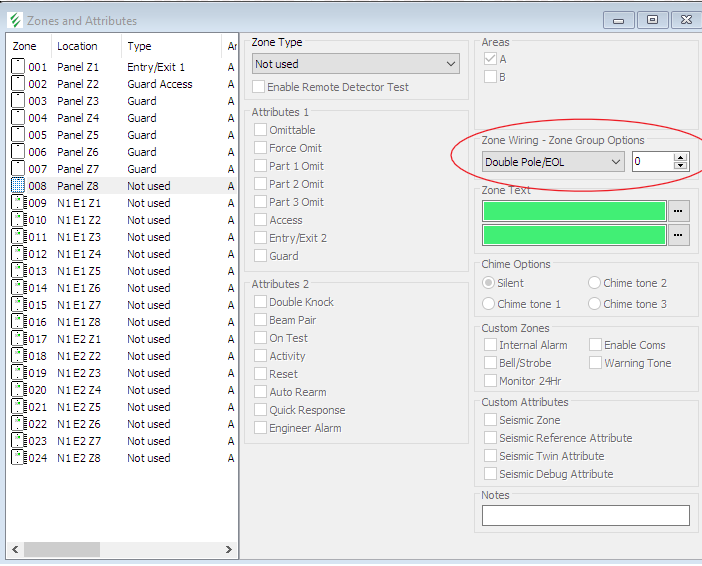This screenshot has width=702, height=566.
Task: Enable Remote Detector Test checkbox
Action: [259, 87]
